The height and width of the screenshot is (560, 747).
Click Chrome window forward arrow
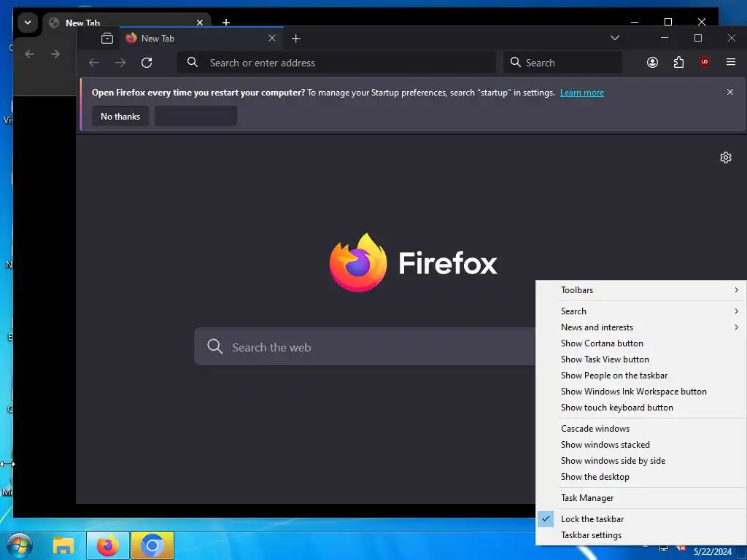(55, 54)
